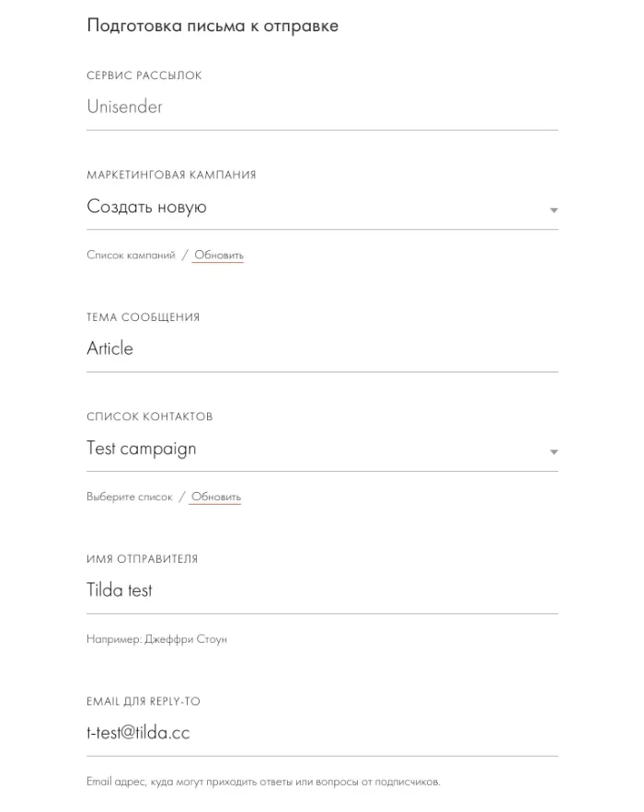Viewport: 644px width, 812px height.
Task: Click the heading "Подготовка письма к отправке"
Action: pyautogui.click(x=213, y=26)
